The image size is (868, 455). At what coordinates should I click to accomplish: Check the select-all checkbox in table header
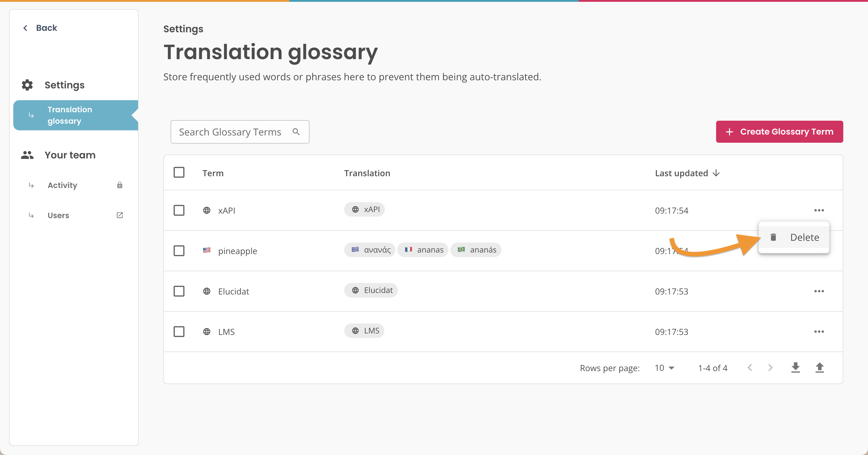click(179, 172)
